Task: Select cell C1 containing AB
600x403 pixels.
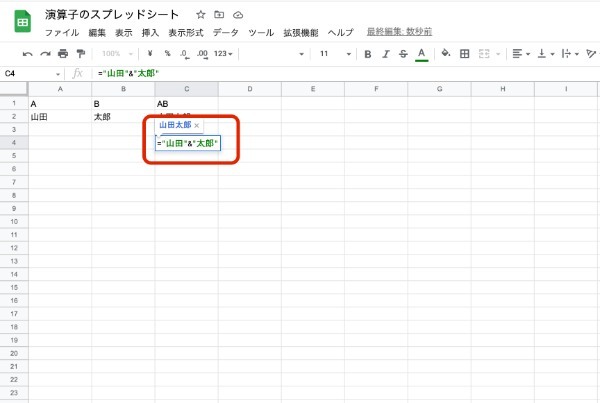Action: coord(187,104)
